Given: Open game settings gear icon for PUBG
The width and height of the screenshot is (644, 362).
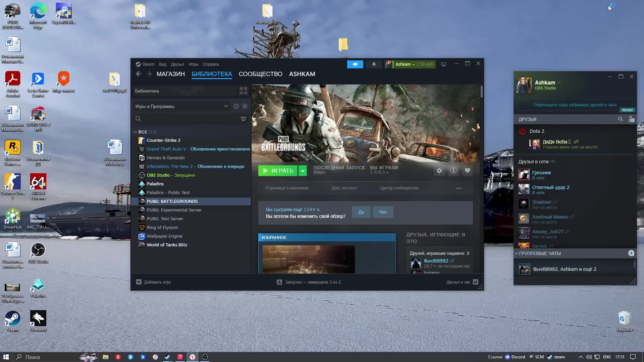Looking at the screenshot, I should (x=439, y=171).
